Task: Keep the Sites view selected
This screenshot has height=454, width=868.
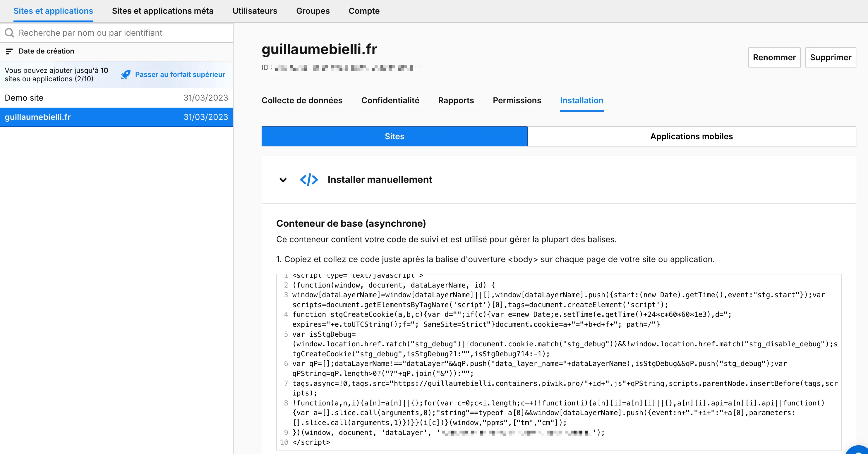Action: 394,136
